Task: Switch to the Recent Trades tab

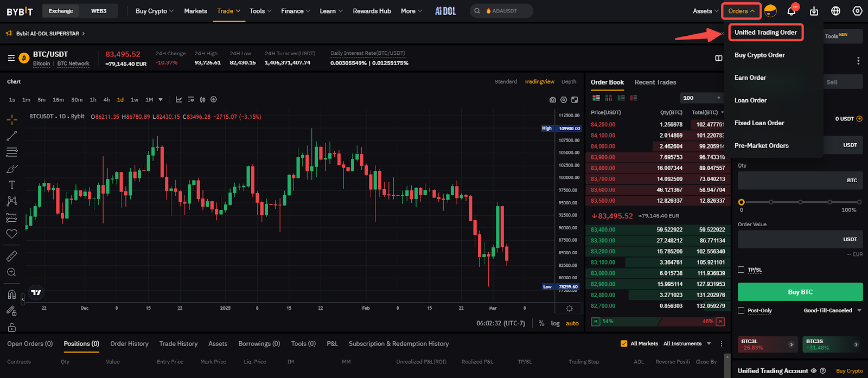Action: (x=655, y=82)
